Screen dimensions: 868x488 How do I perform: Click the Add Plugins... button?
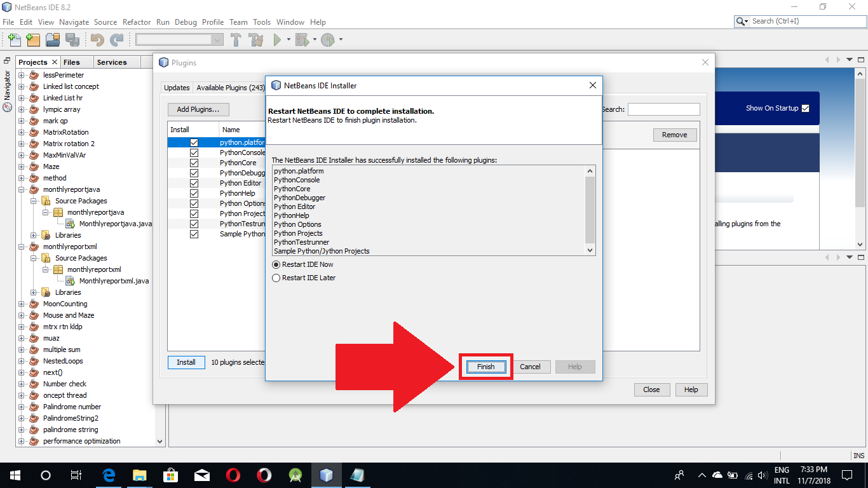pyautogui.click(x=198, y=109)
